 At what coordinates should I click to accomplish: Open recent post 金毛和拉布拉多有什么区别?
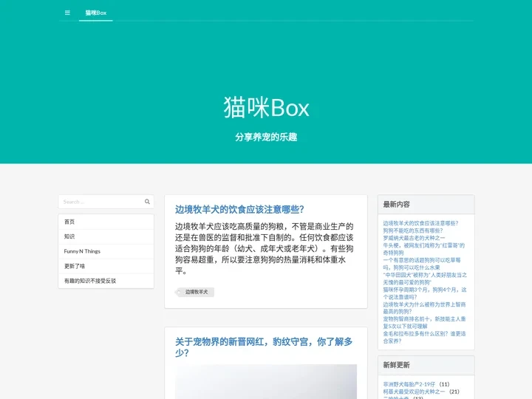[x=424, y=337]
